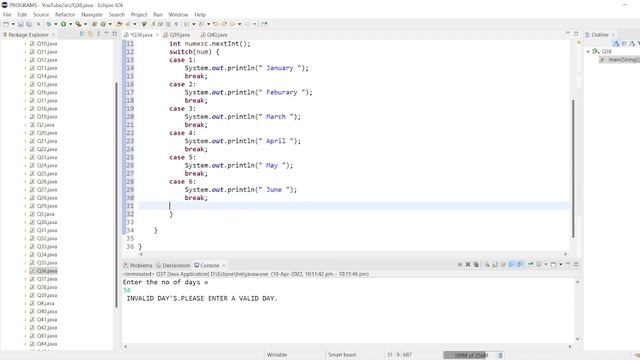Collapse the Q38 class in Outline
The height and width of the screenshot is (360, 640).
click(x=588, y=51)
